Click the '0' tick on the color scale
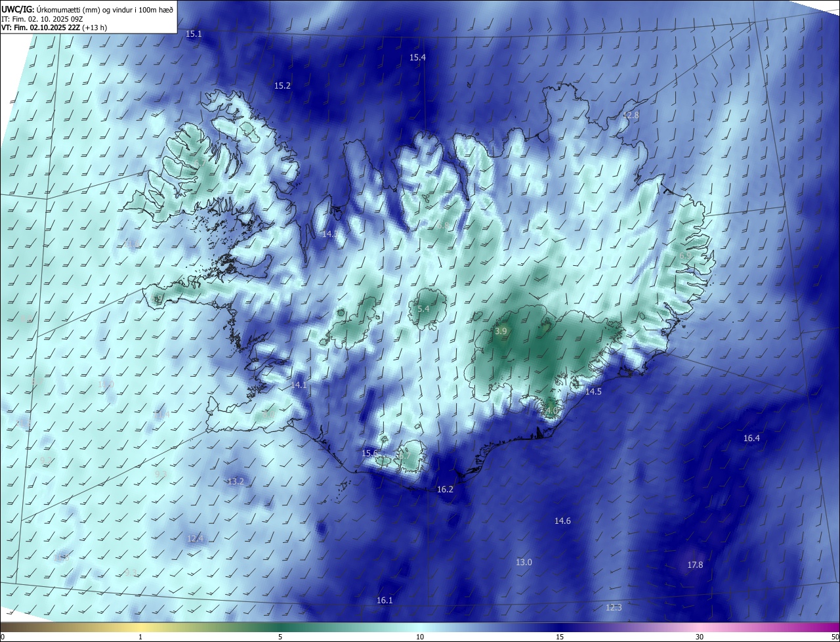Image resolution: width=840 pixels, height=642 pixels. pyautogui.click(x=3, y=637)
